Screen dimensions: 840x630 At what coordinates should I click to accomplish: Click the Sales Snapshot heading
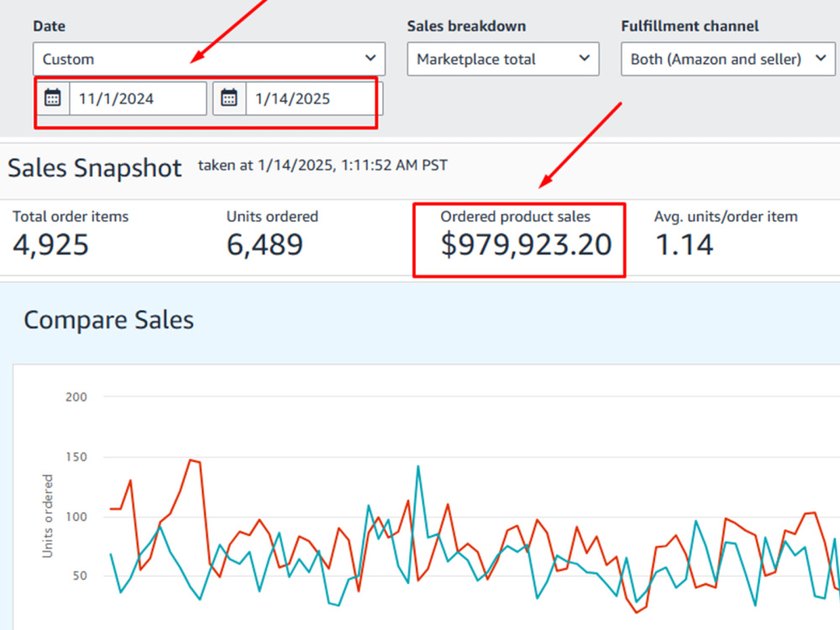95,168
